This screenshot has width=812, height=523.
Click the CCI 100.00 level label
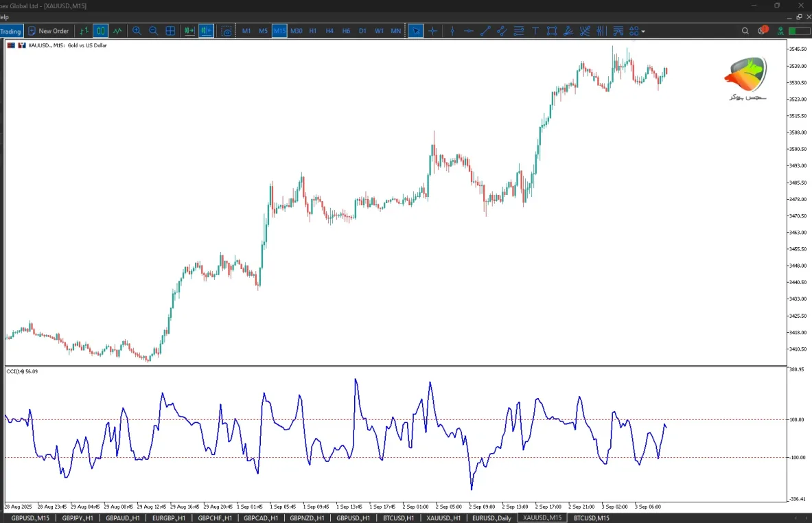click(x=797, y=420)
